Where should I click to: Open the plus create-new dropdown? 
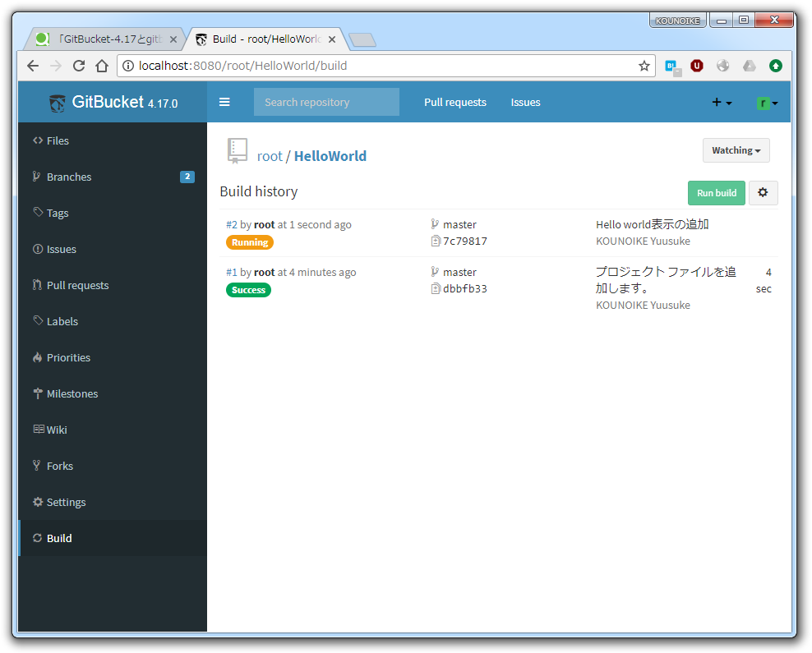pos(721,102)
